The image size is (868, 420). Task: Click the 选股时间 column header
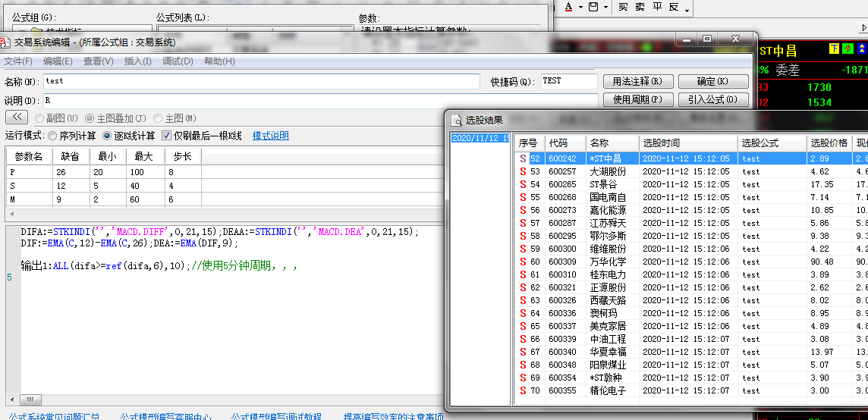coord(689,143)
